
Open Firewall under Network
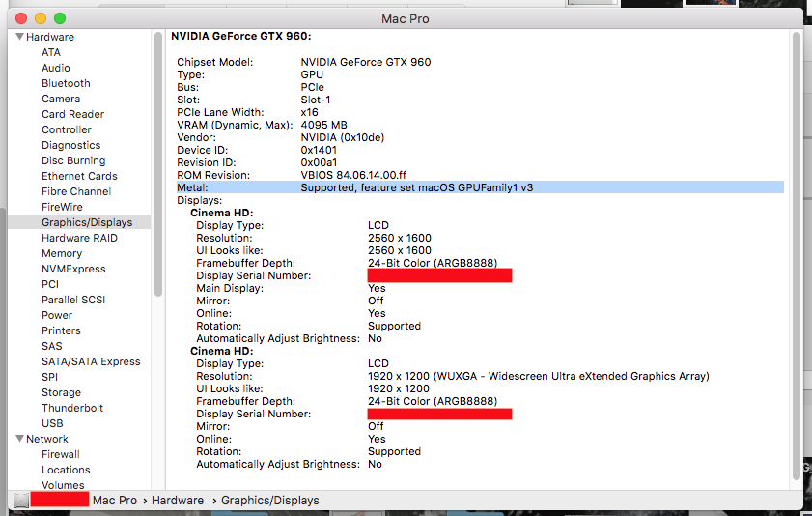click(x=61, y=454)
